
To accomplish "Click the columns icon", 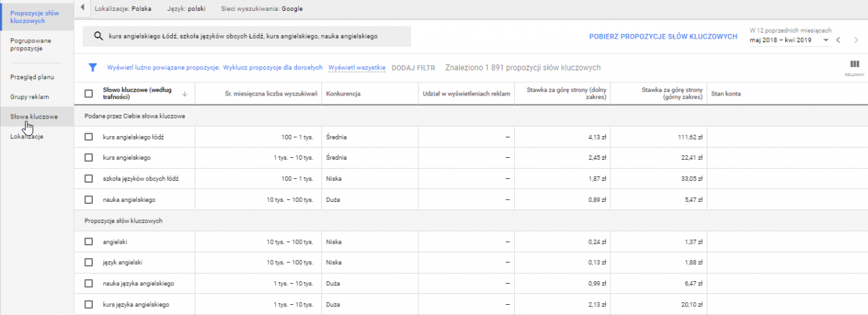I will pyautogui.click(x=854, y=65).
